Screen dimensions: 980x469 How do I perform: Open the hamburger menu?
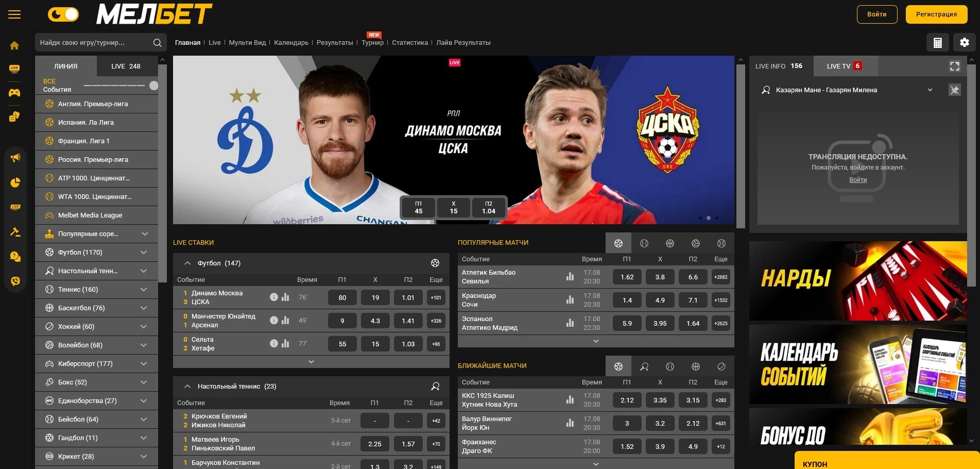pos(14,14)
